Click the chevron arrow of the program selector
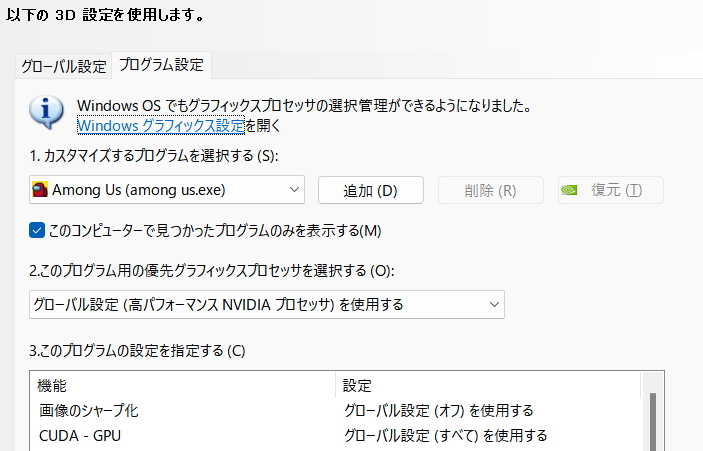 tap(294, 190)
